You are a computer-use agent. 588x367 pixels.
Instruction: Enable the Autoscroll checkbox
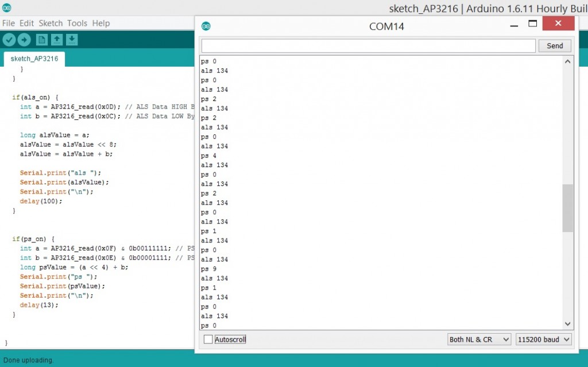tap(208, 339)
